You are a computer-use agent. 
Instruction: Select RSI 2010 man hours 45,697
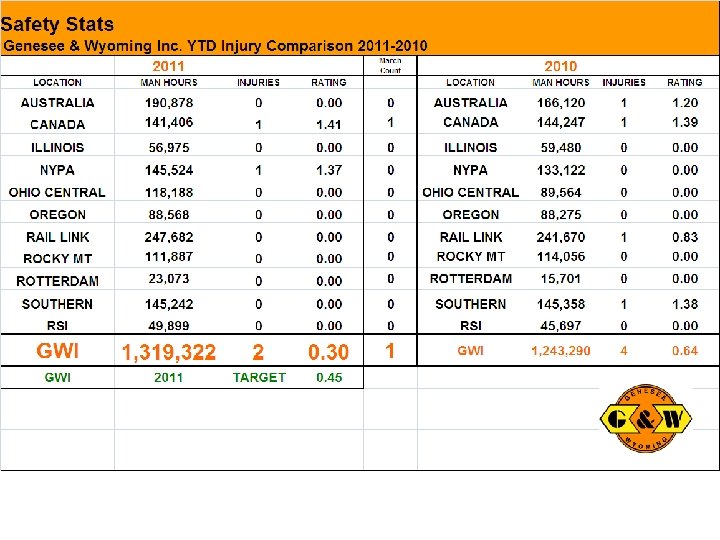[561, 326]
